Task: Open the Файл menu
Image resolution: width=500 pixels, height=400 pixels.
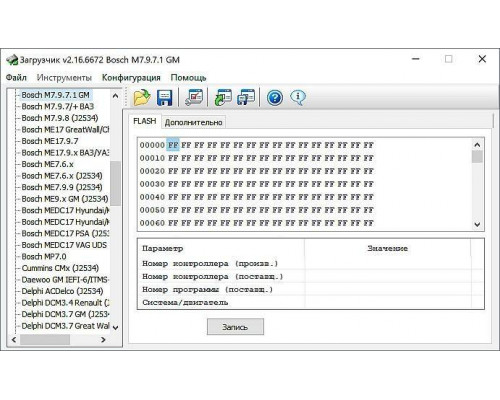Action: 16,78
